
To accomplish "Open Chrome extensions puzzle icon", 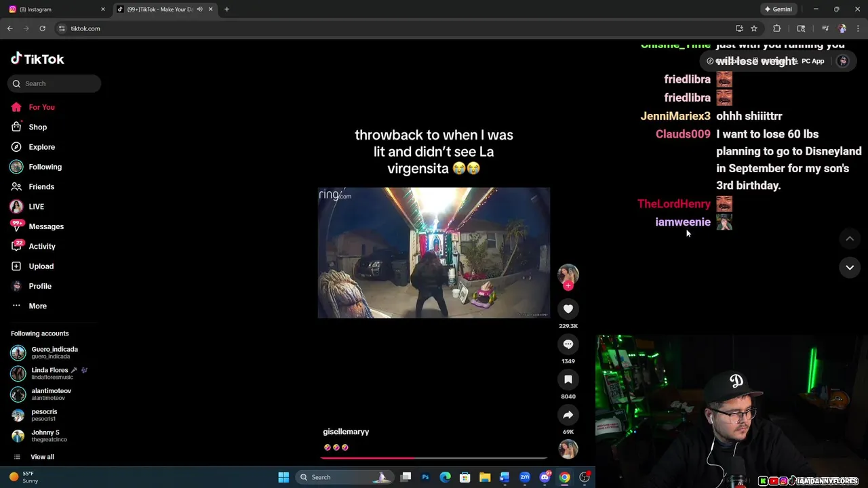I will tap(777, 28).
